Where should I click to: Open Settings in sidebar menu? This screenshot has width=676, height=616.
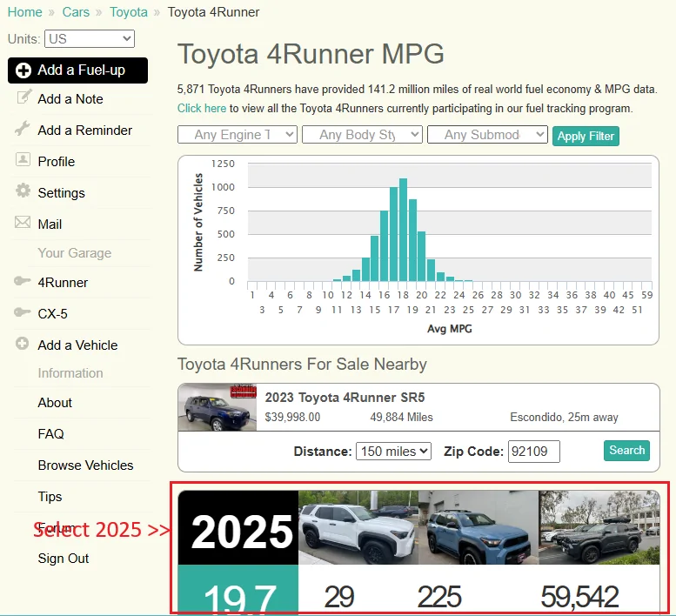pyautogui.click(x=61, y=193)
